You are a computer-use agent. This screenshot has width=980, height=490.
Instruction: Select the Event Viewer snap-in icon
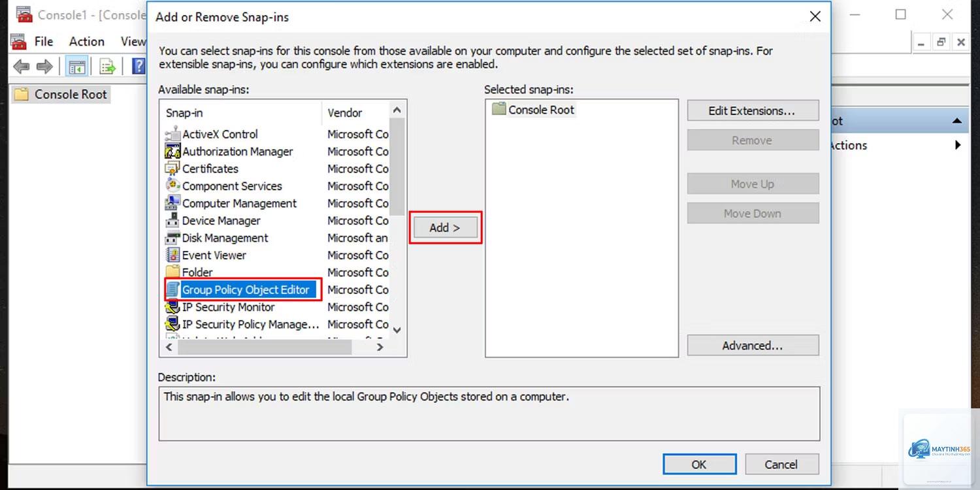pyautogui.click(x=172, y=255)
